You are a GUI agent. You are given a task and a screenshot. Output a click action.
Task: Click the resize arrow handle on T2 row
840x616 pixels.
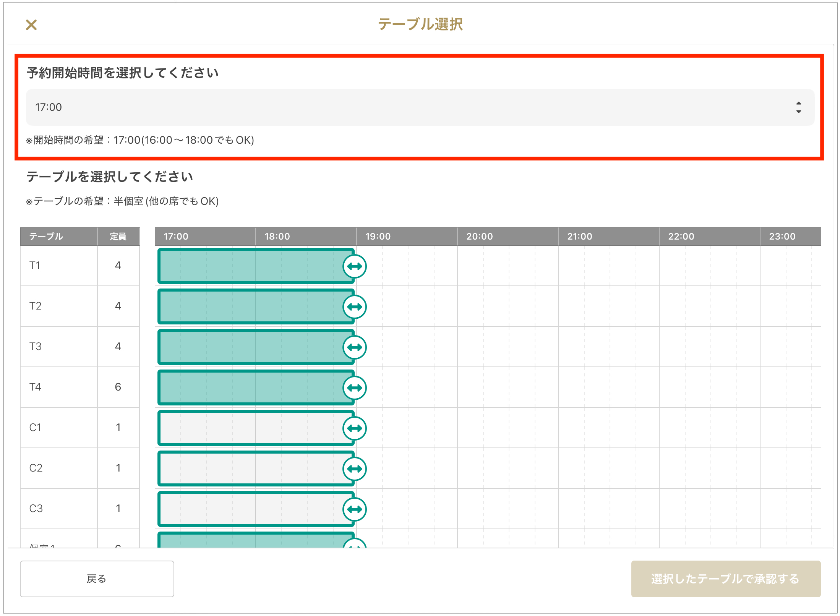(355, 307)
